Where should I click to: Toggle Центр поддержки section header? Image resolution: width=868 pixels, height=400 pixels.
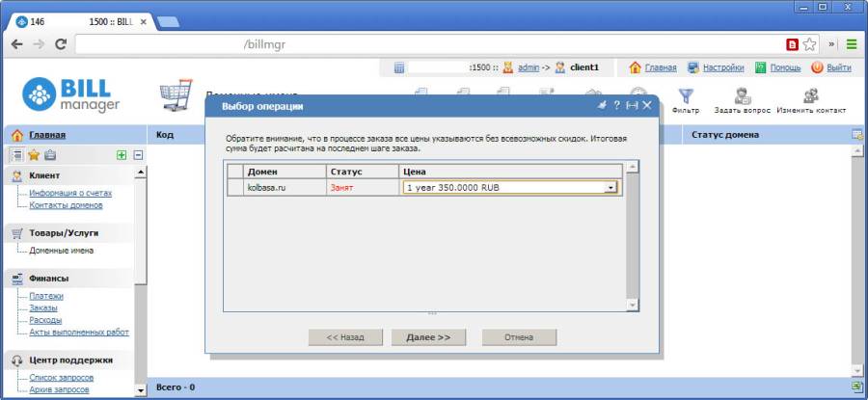tap(68, 360)
